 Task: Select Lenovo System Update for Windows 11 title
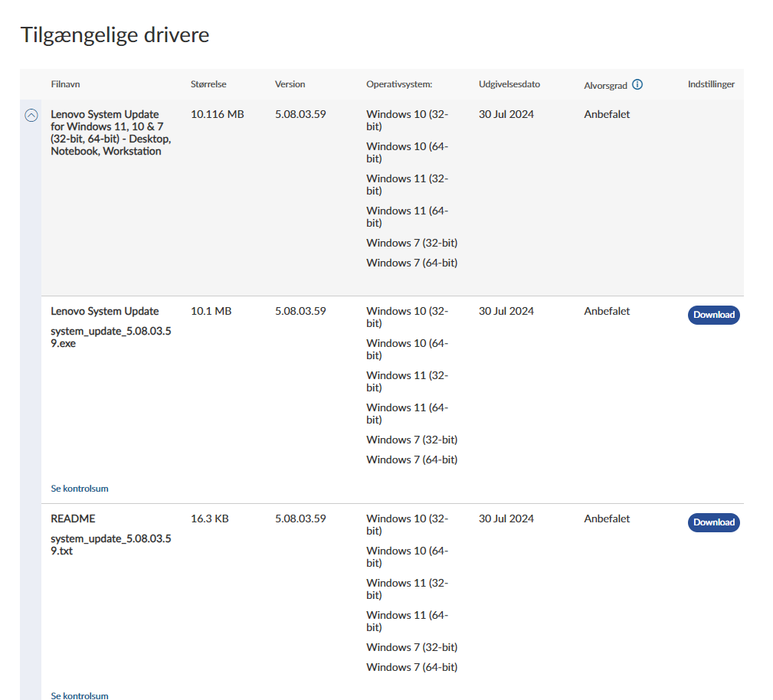(x=111, y=132)
